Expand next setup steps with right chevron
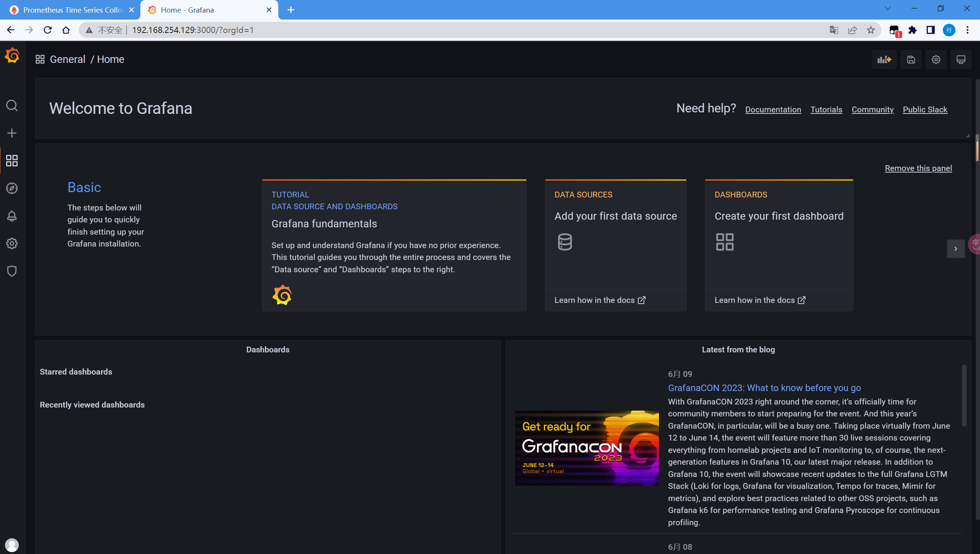 click(955, 249)
